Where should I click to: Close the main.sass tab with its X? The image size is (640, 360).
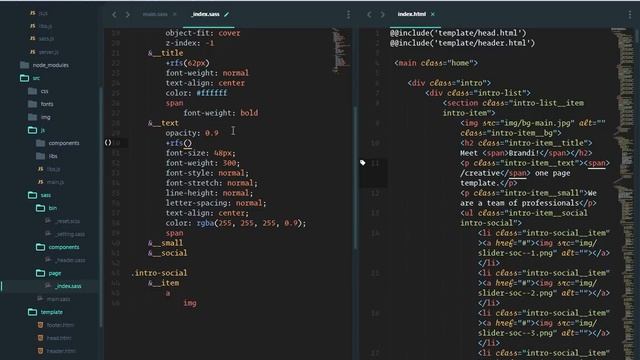click(x=175, y=14)
